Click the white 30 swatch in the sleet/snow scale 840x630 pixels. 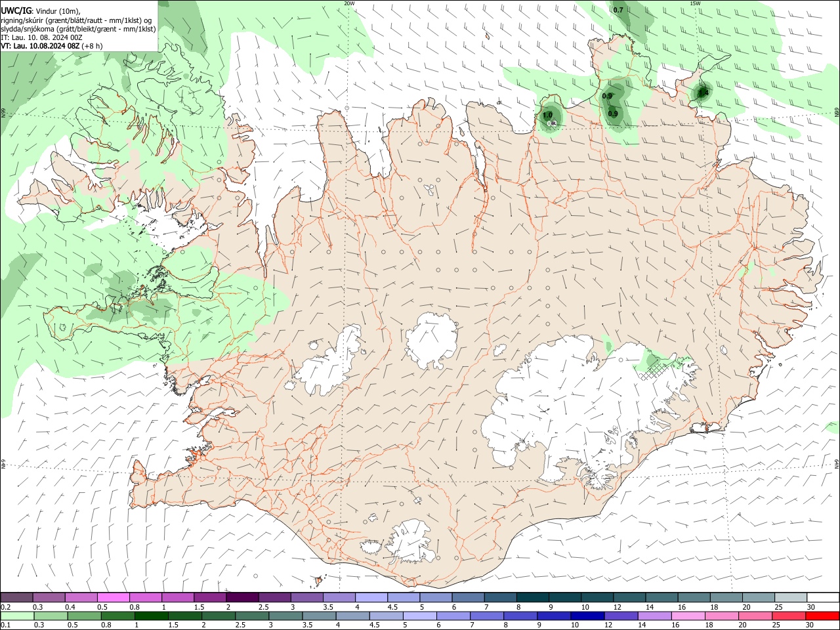pyautogui.click(x=823, y=597)
